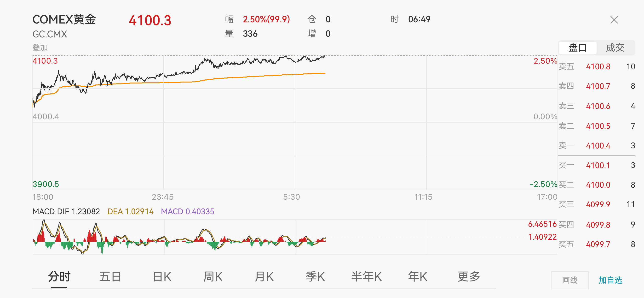Select the 卖一 ask price 4100.4
Viewport: 644px width, 298px height.
tap(598, 146)
